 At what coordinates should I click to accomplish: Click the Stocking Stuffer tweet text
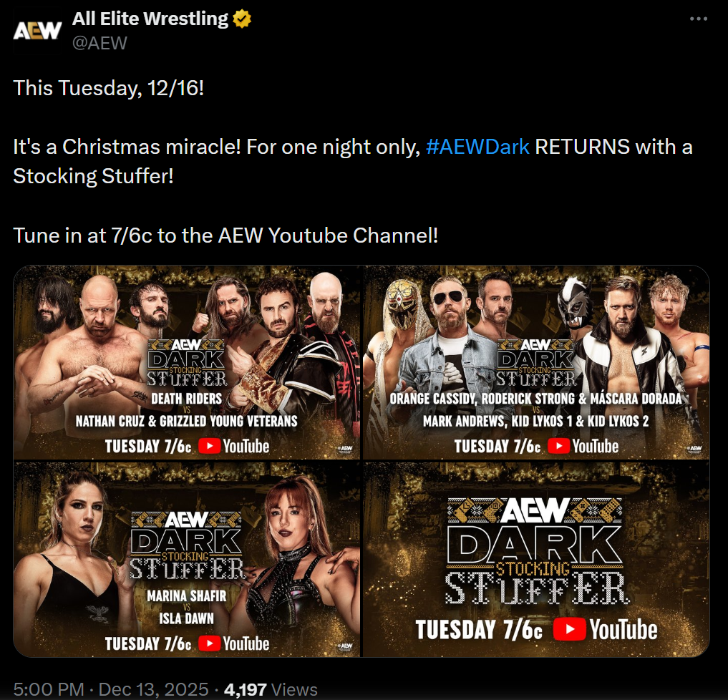93,176
